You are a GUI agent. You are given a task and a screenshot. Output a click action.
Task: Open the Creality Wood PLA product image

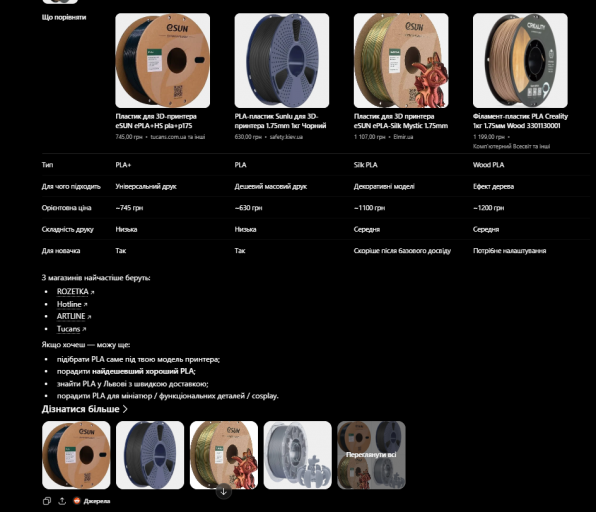(x=520, y=60)
